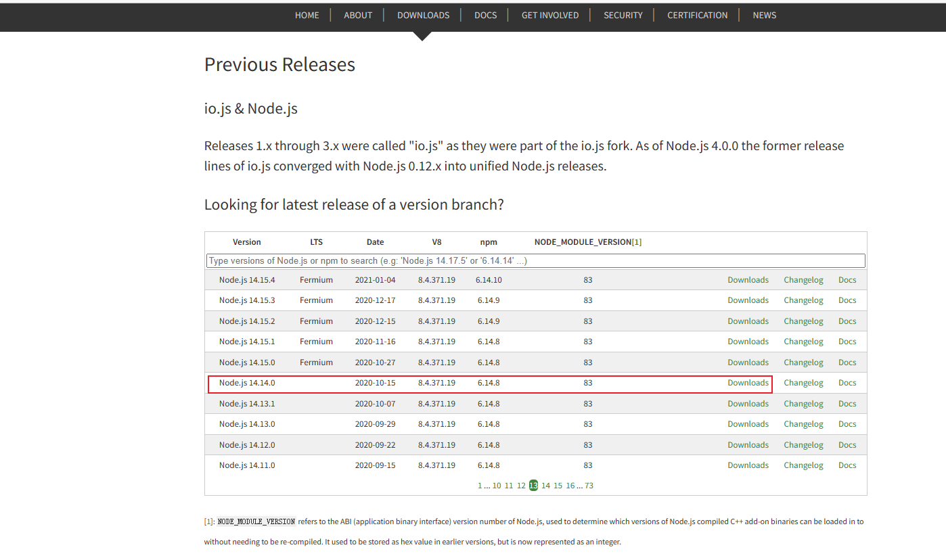Open Downloads link for Node.js 14.14.0
The image size is (946, 560).
(x=748, y=383)
